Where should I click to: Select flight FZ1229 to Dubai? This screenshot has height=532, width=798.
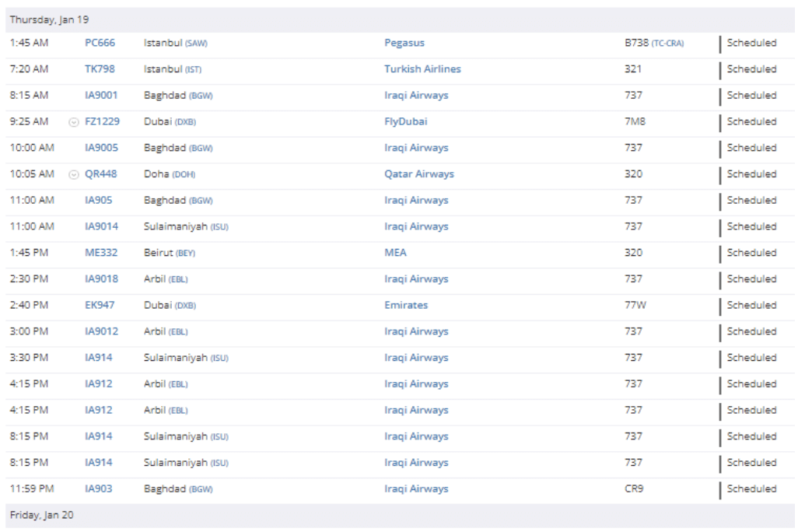click(x=102, y=122)
